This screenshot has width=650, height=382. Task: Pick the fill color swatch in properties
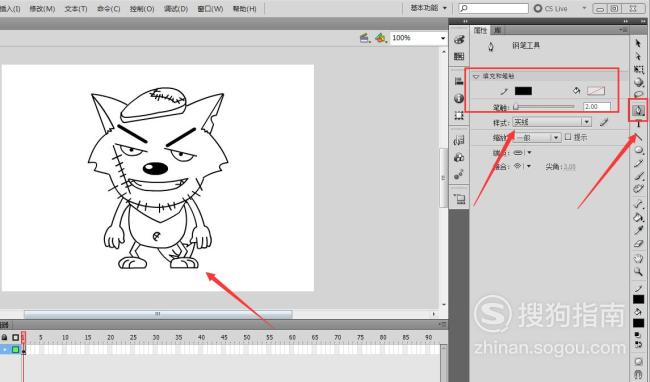[596, 91]
